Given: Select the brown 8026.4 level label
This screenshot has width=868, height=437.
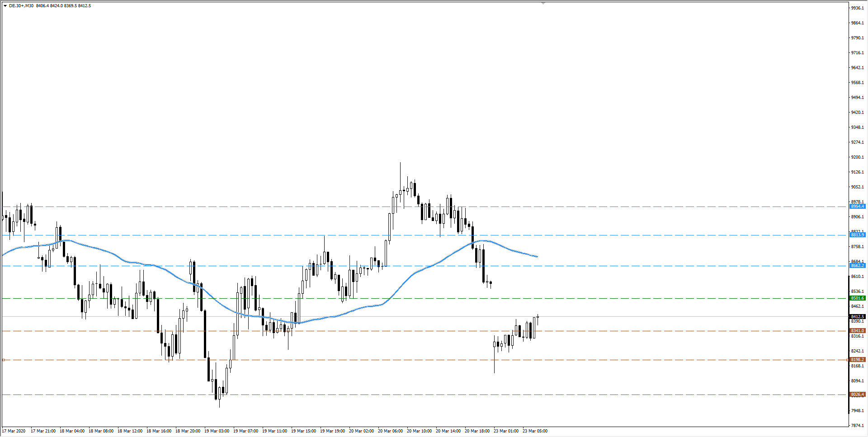Looking at the screenshot, I should pos(857,395).
